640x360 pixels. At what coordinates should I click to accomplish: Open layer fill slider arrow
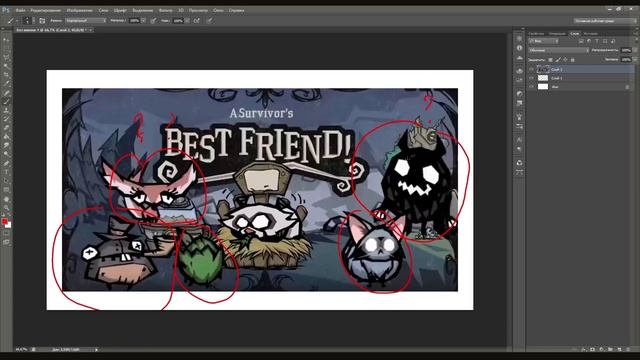[x=635, y=60]
